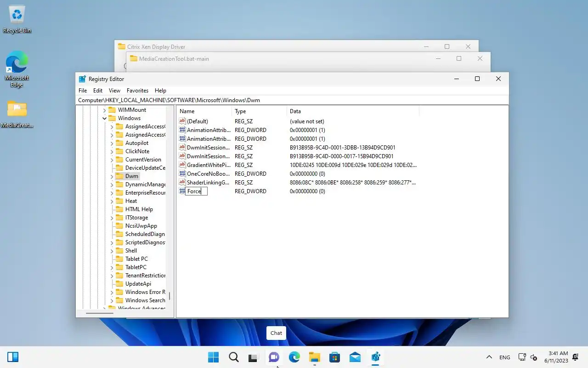
Task: Select the first AnimationAttrib... value
Action: tap(209, 130)
